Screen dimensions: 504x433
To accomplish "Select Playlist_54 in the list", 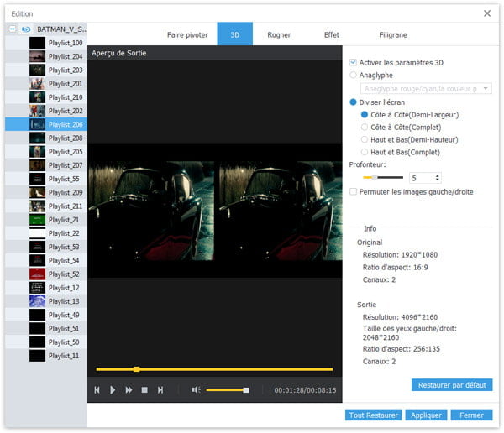I will [x=46, y=260].
